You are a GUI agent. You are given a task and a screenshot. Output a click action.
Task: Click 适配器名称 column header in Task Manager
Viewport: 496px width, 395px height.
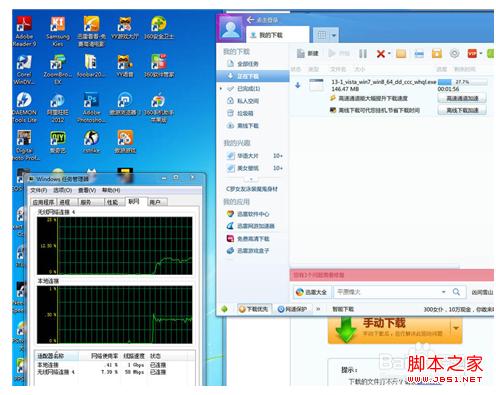point(57,356)
